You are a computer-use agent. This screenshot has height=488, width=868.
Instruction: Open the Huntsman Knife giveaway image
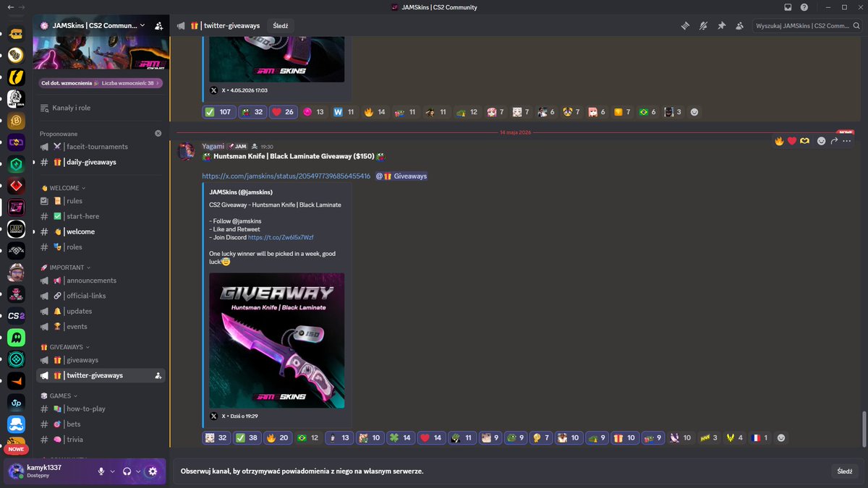(276, 341)
